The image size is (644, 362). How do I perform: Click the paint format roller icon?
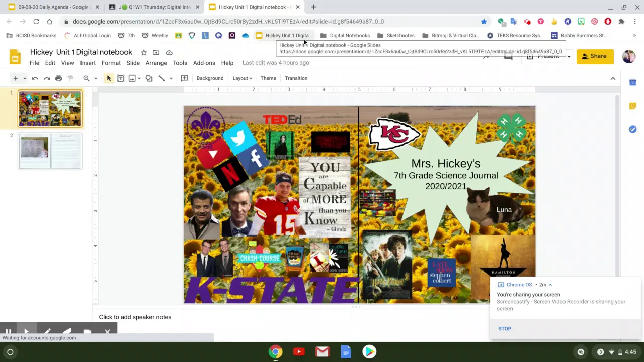pyautogui.click(x=71, y=78)
